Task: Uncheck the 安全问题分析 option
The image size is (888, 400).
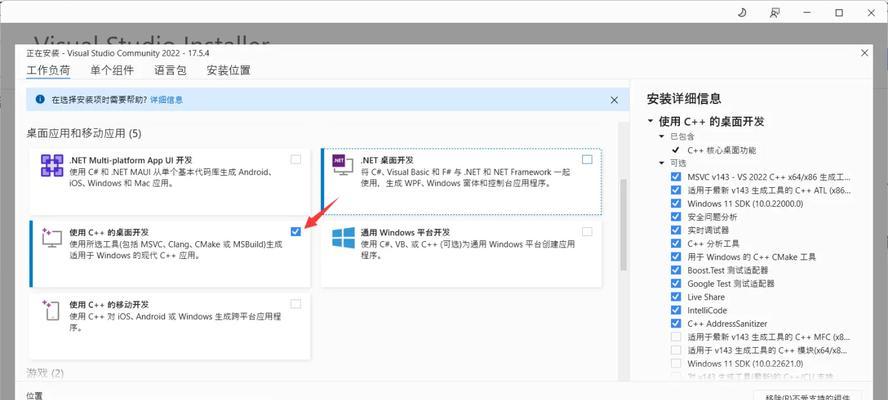Action: (x=676, y=216)
